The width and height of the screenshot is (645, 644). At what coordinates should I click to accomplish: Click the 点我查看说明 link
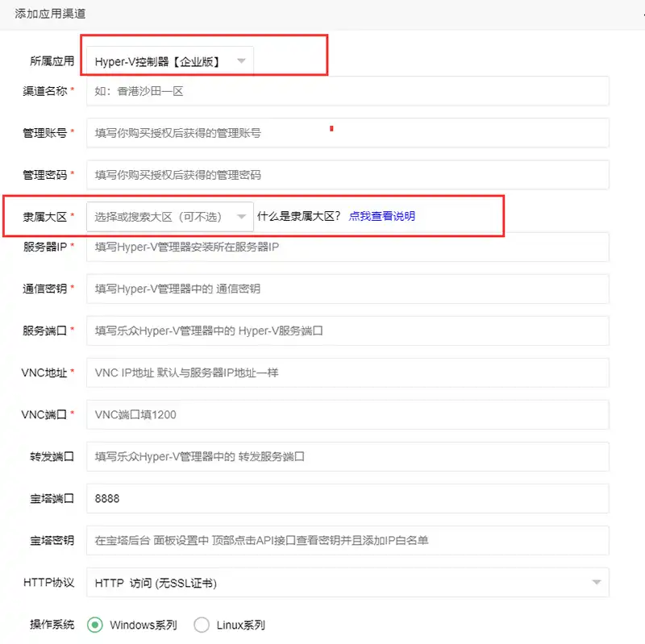[382, 216]
